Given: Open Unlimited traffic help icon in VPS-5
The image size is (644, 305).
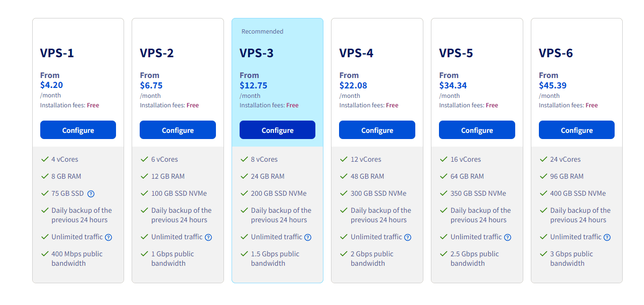Looking at the screenshot, I should 508,237.
